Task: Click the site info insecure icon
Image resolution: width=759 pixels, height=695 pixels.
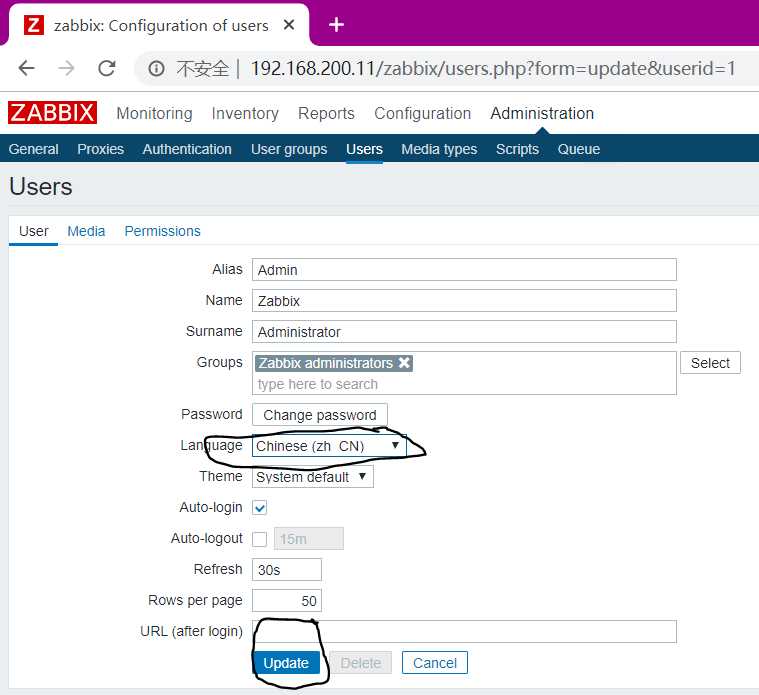Action: pos(156,68)
